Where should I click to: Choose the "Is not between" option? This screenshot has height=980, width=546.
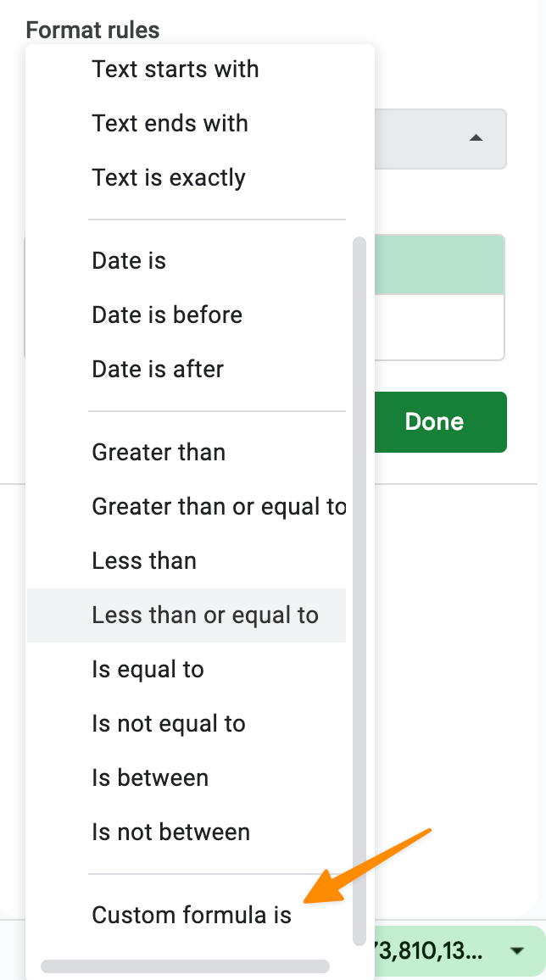(170, 832)
